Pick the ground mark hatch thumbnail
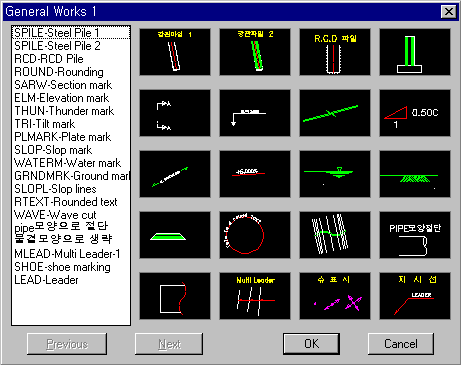461x365 pixels. (415, 174)
